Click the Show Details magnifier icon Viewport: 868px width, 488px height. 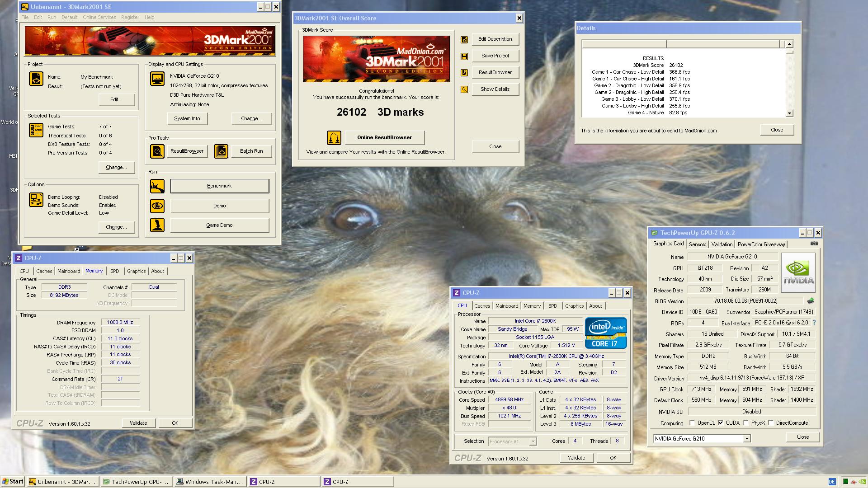click(x=464, y=89)
